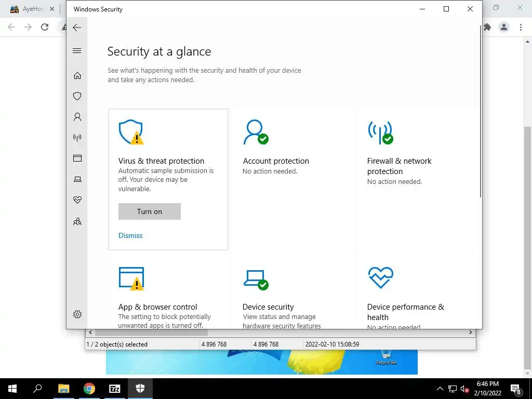Dismiss the virus protection warning
This screenshot has width=532, height=399.
point(130,235)
